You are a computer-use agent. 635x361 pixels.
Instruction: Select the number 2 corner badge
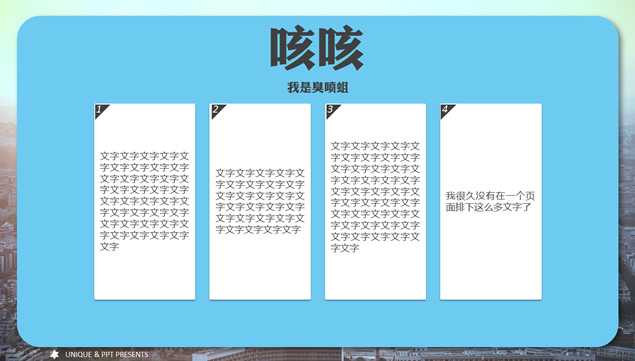(216, 110)
